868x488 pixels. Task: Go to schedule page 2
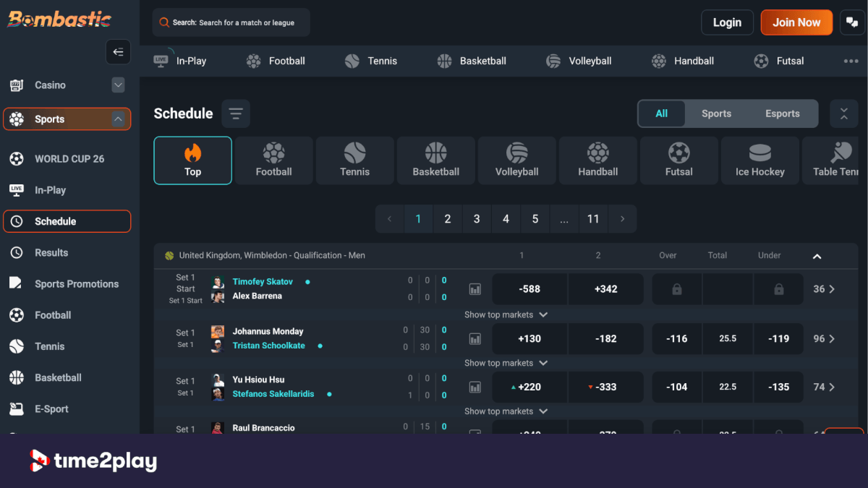point(448,219)
